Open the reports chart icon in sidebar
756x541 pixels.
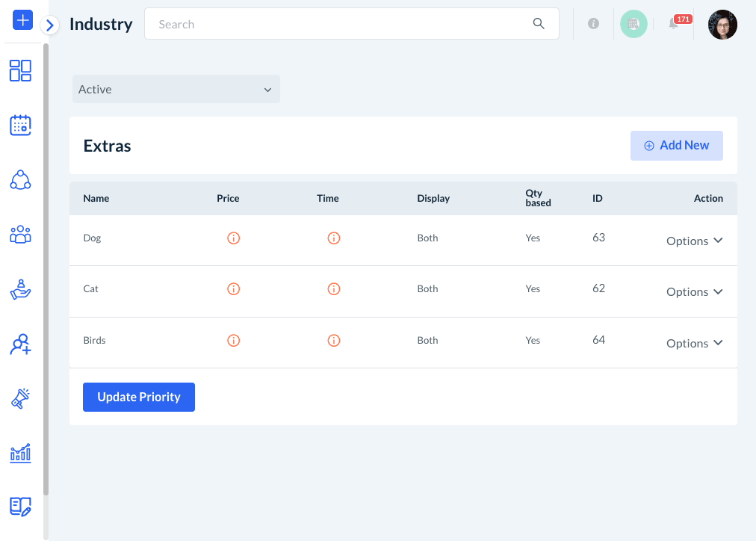coord(20,453)
